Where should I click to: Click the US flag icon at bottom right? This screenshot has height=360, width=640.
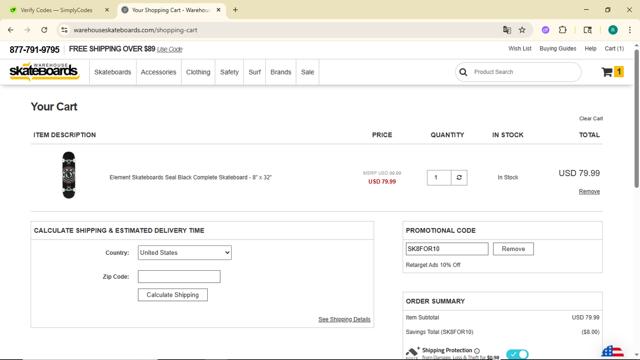pyautogui.click(x=612, y=352)
